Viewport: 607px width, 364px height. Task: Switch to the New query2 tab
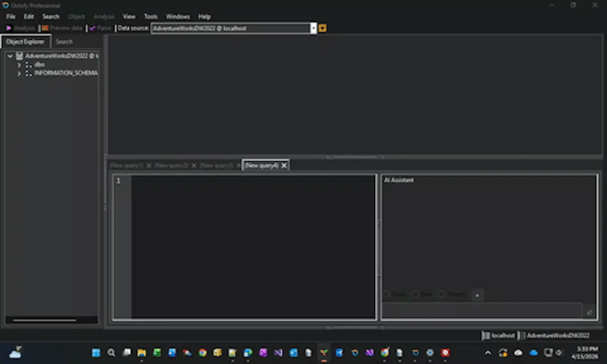click(171, 165)
